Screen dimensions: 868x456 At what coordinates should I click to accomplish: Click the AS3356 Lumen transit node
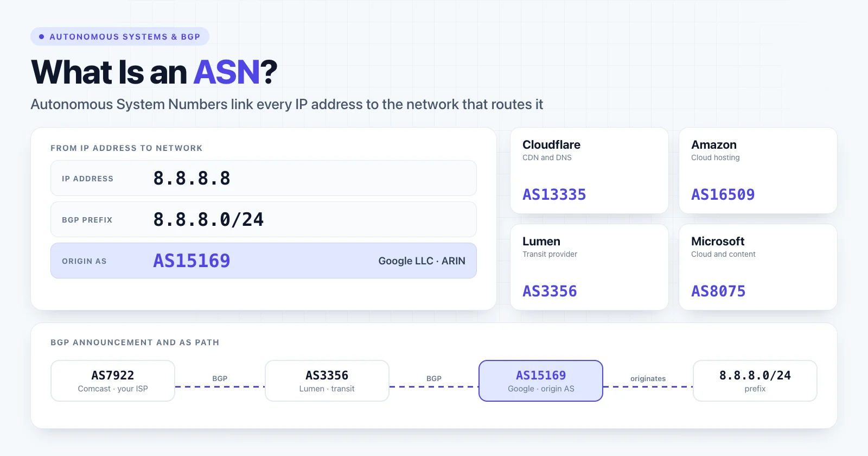327,381
